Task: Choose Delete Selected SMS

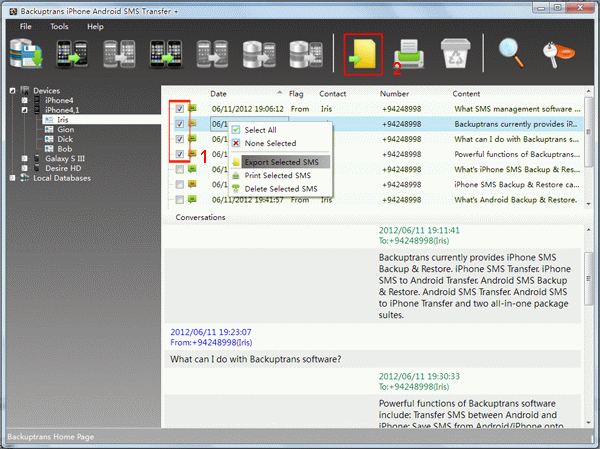Action: [x=280, y=189]
